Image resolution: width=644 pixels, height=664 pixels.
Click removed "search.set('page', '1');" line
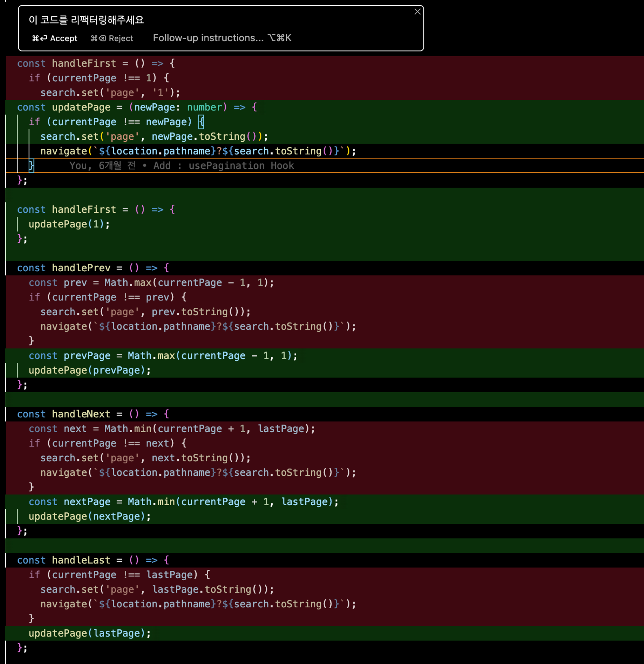click(110, 92)
